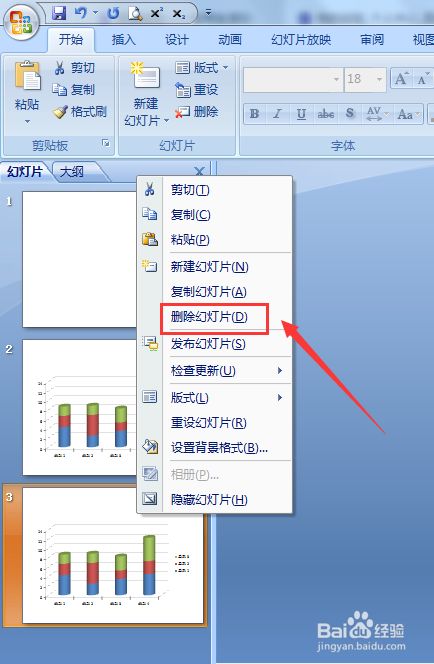434x664 pixels.
Task: Select slide 3 thumbnail
Action: tap(113, 556)
